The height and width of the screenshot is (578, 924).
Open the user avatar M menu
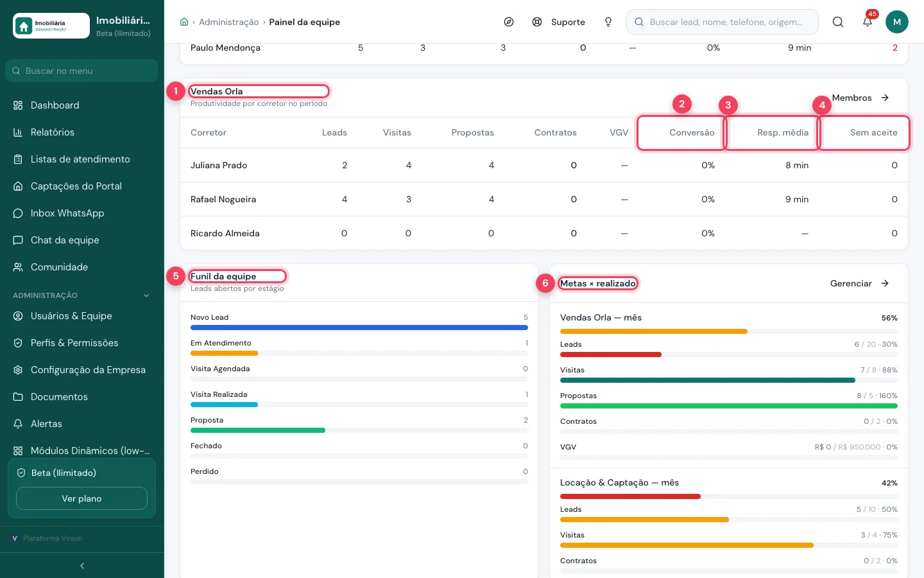897,22
